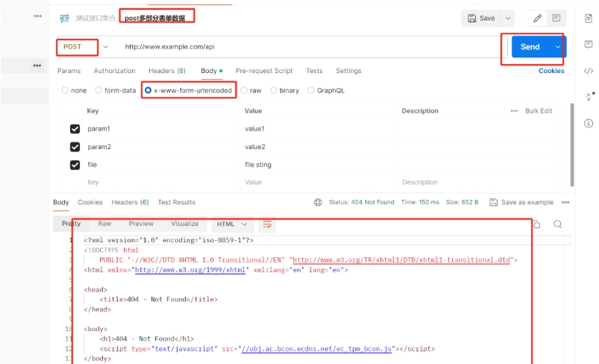Open the response options three dots

(x=565, y=202)
